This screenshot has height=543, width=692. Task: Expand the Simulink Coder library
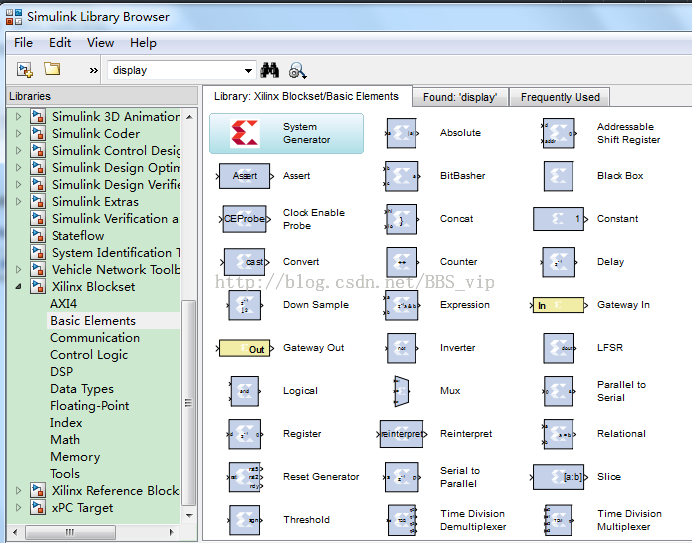[x=18, y=133]
